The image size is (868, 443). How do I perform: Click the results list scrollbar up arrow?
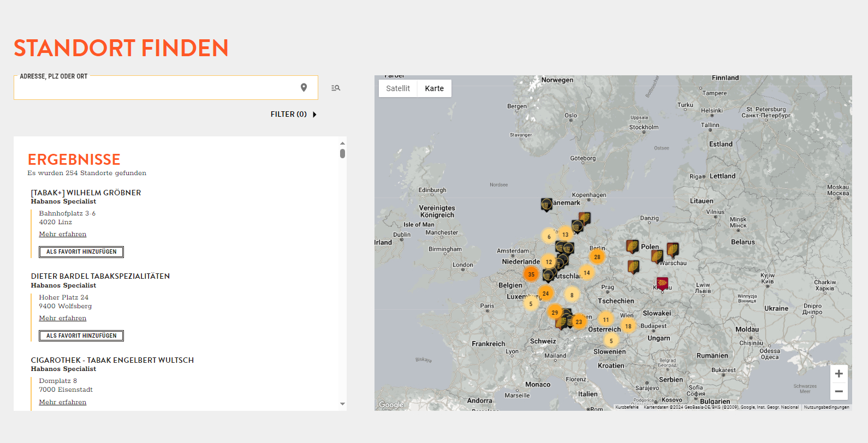342,143
